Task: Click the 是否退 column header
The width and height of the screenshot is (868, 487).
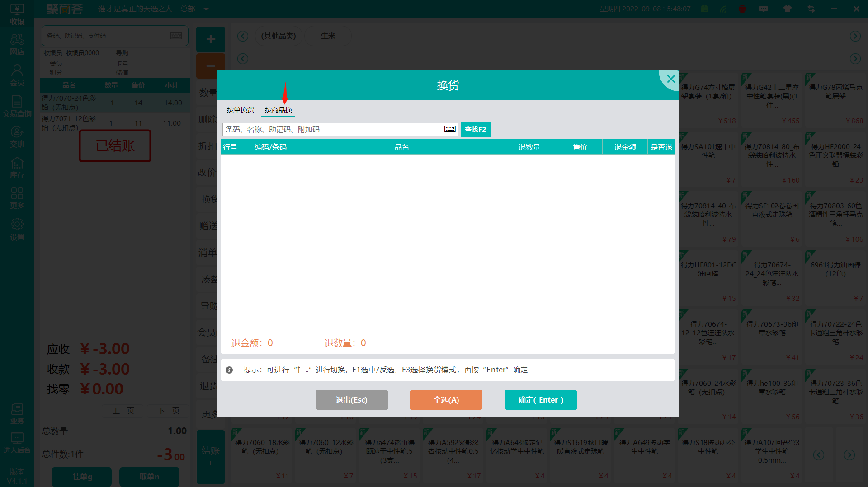Action: click(661, 147)
